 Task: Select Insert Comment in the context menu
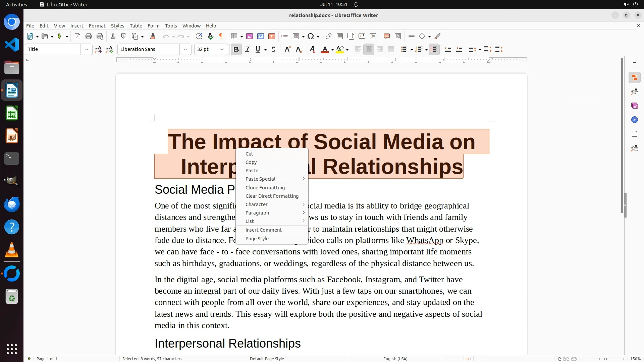pyautogui.click(x=263, y=230)
